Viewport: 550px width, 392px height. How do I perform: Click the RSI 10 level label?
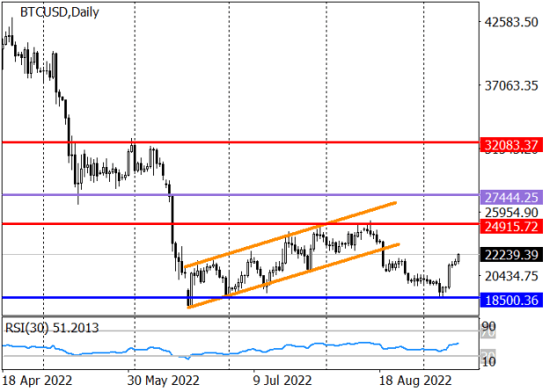(488, 361)
